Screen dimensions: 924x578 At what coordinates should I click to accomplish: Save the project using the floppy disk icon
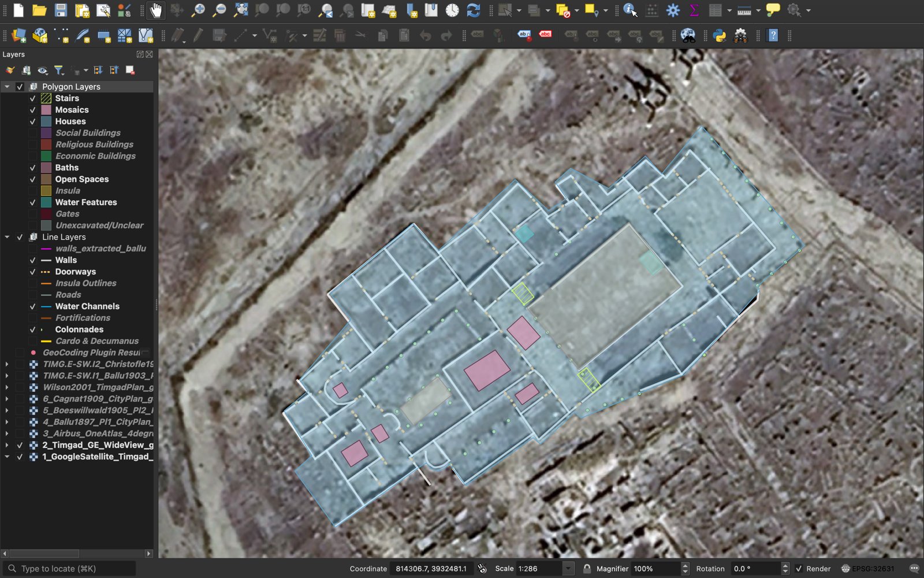click(x=61, y=10)
